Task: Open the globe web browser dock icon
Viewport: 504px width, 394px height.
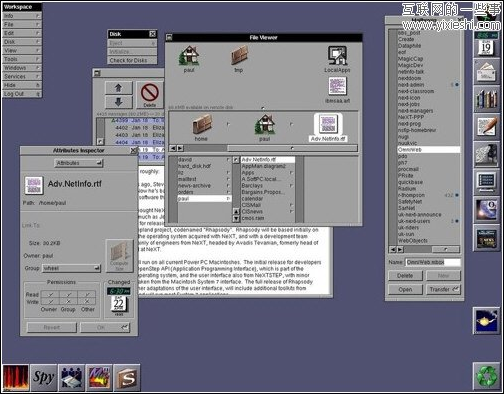Action: (486, 210)
